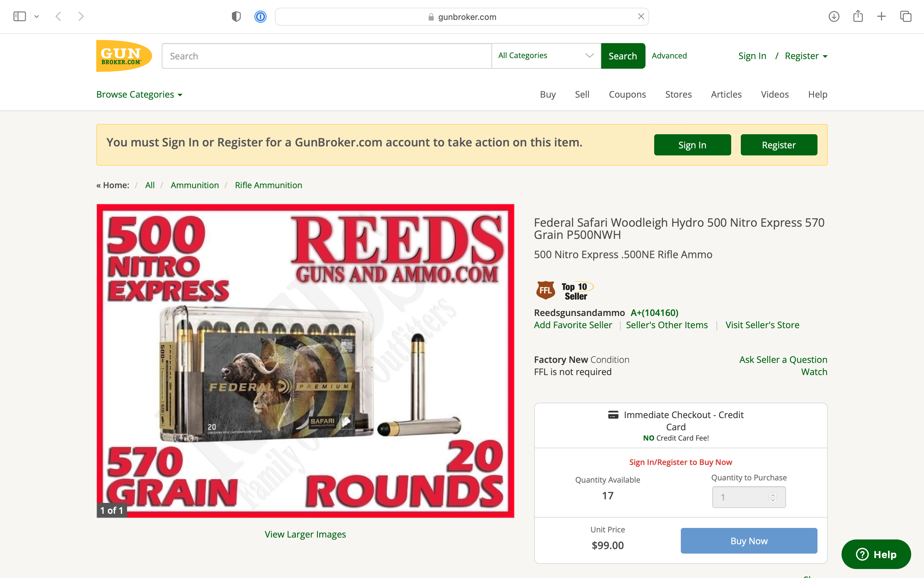Select the $99.00 unit price

pyautogui.click(x=607, y=545)
